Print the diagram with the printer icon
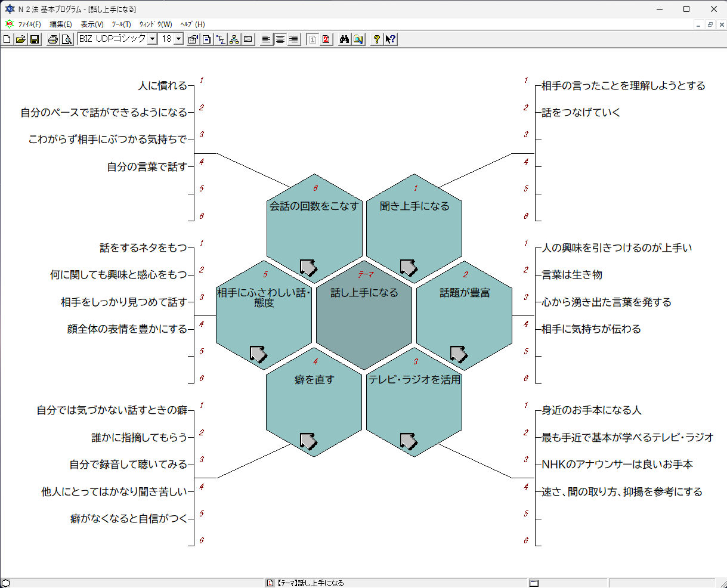 pos(53,39)
